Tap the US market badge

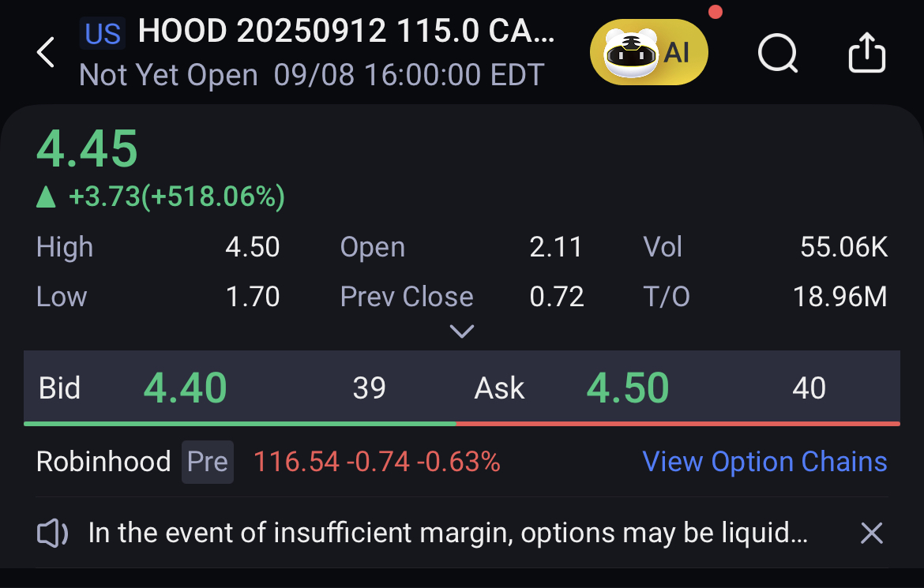[103, 33]
